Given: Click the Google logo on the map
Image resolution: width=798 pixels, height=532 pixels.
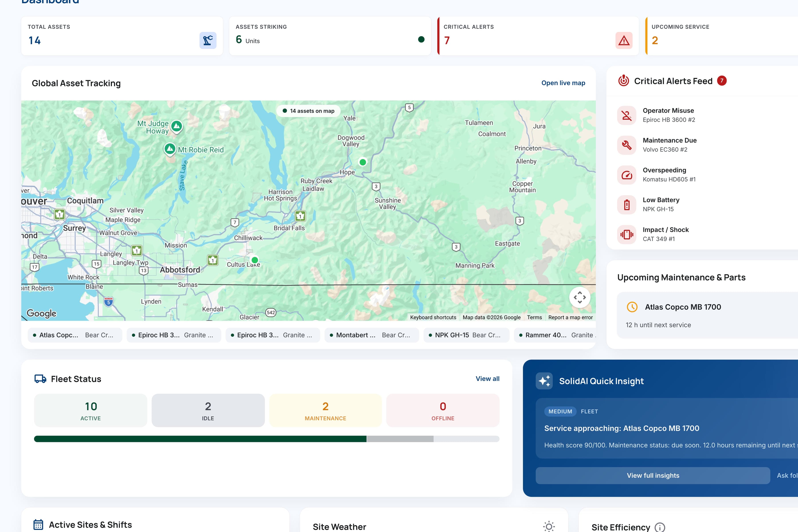Looking at the screenshot, I should tap(42, 313).
